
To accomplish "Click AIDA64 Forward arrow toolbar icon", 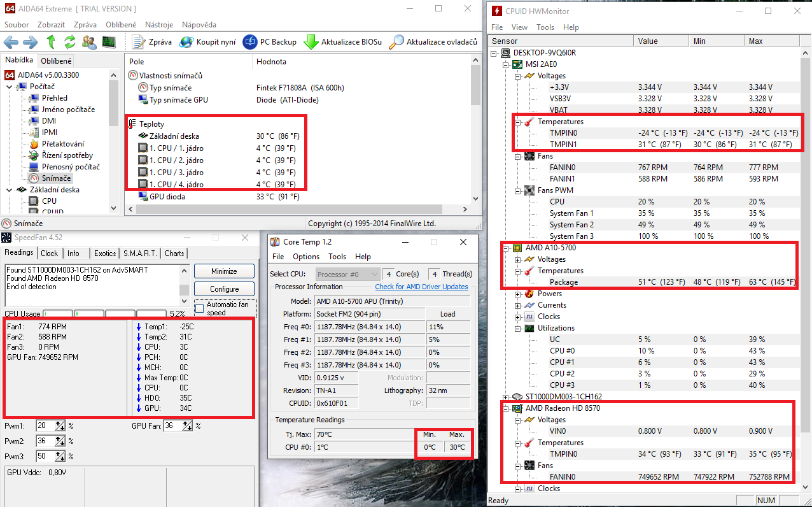I will tap(30, 42).
